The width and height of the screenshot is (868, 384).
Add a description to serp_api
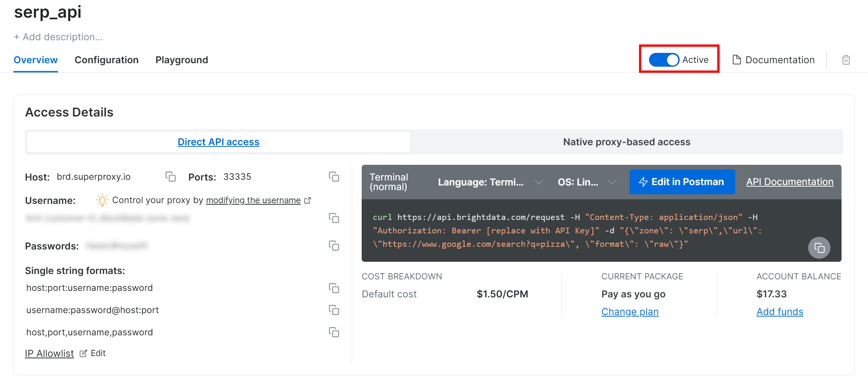pos(58,37)
